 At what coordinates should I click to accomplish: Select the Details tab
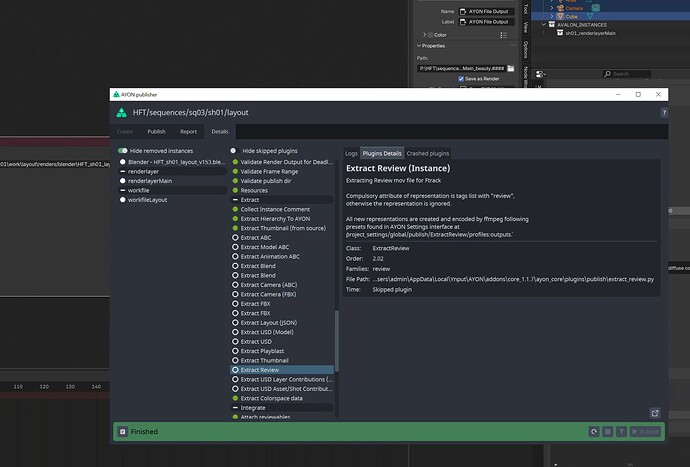(x=220, y=132)
